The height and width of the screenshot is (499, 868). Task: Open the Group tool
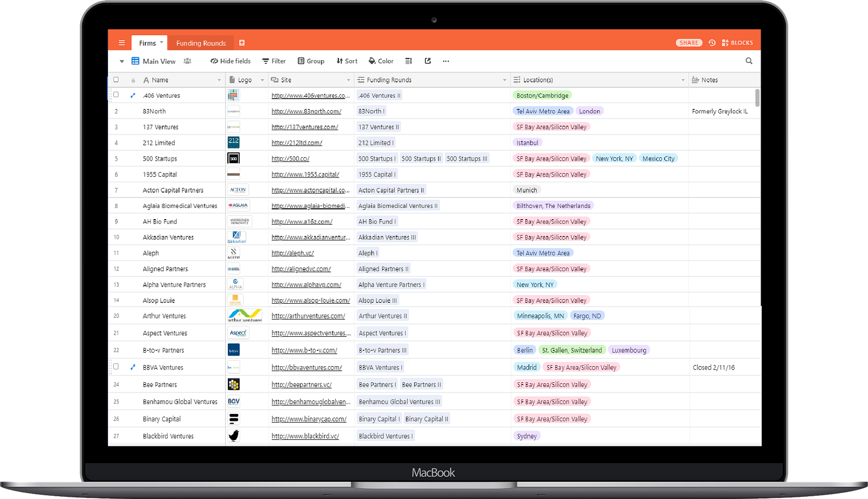[x=311, y=61]
